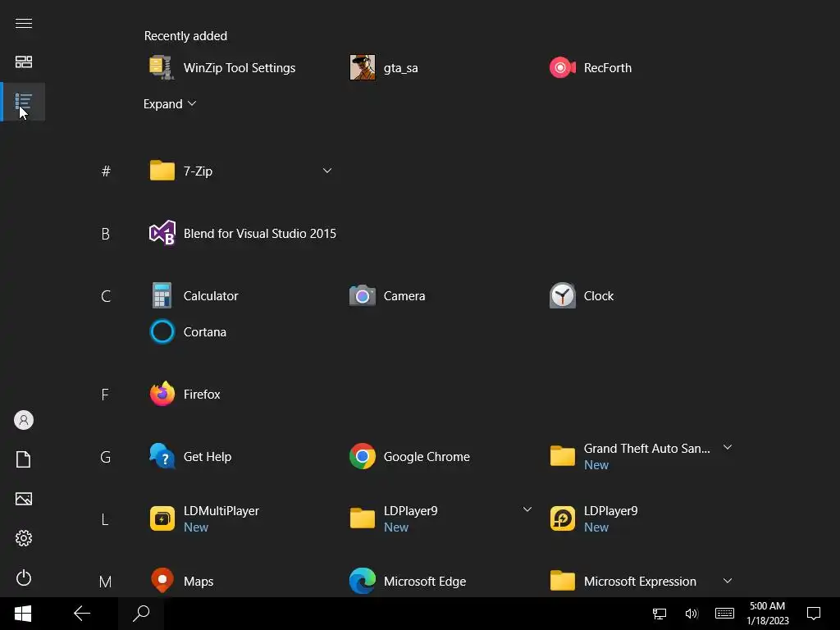
Task: Jump to letter B index
Action: click(106, 234)
